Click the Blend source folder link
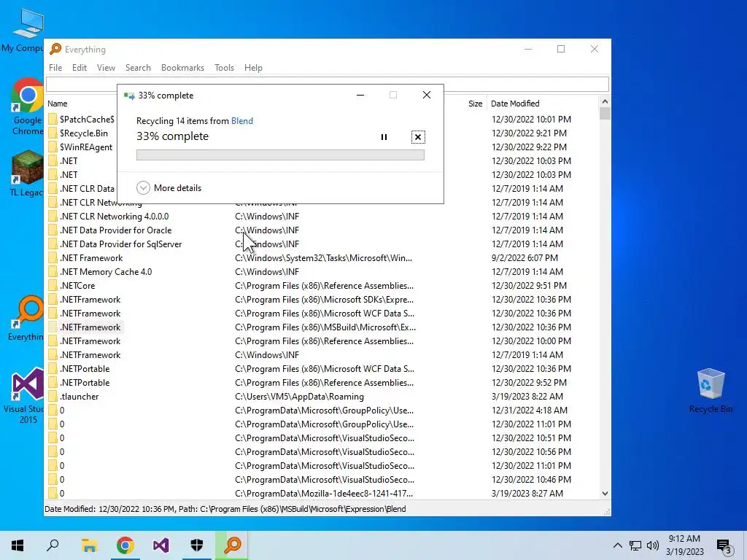747x560 pixels. (x=242, y=121)
